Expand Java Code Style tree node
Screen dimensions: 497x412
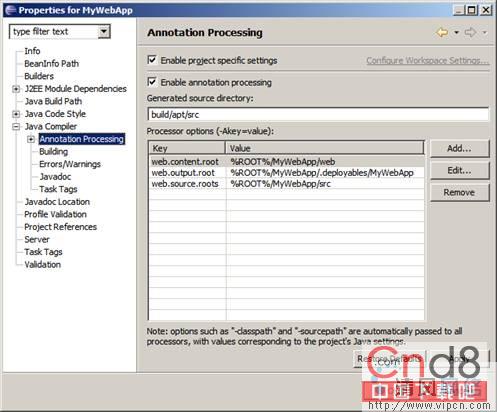click(16, 114)
